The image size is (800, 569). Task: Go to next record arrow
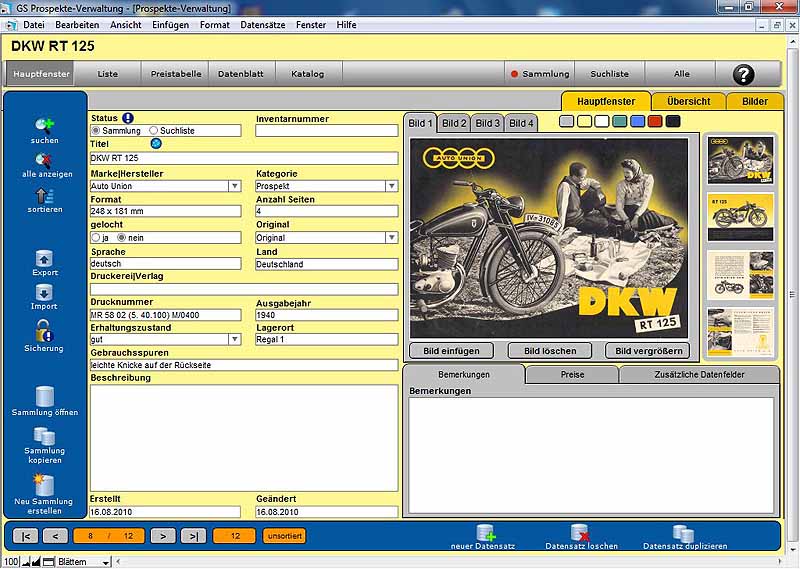point(163,536)
